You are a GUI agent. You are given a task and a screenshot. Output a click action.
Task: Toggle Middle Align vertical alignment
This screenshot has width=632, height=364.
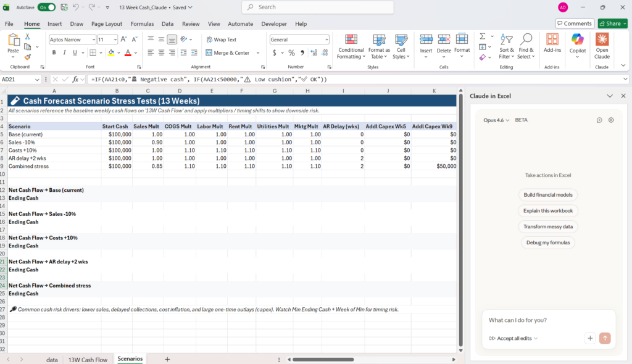tap(161, 39)
